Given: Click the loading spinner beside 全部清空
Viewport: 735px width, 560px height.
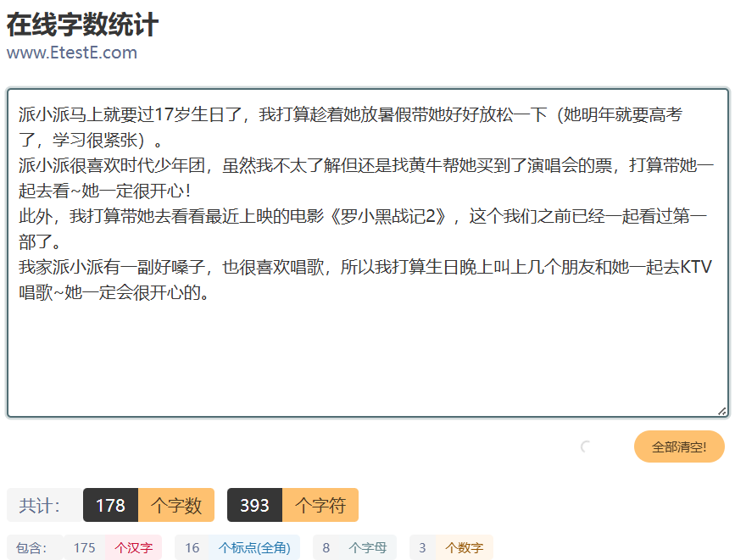Looking at the screenshot, I should point(586,446).
